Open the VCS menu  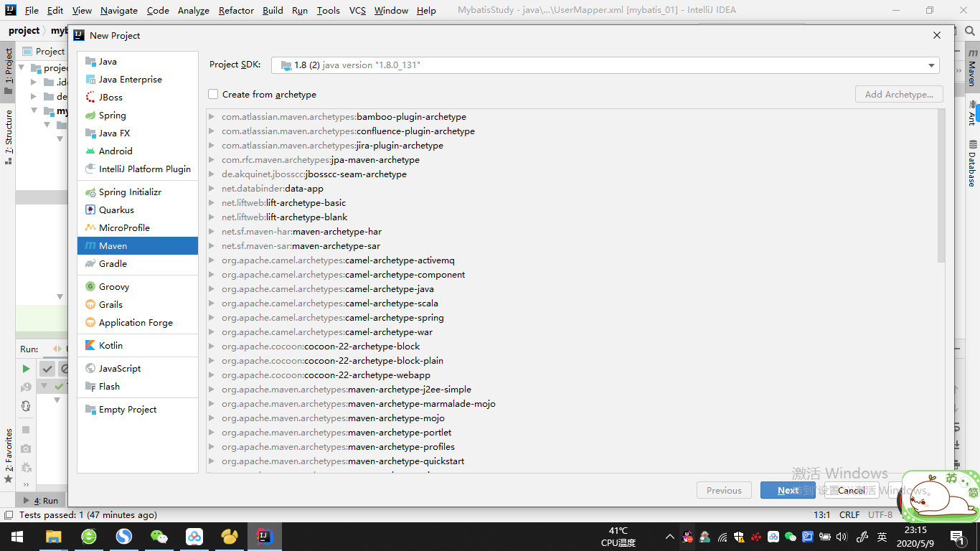357,11
